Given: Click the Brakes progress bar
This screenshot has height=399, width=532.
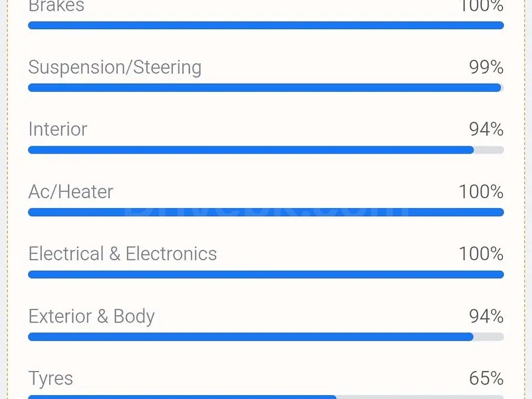Looking at the screenshot, I should point(266,25).
